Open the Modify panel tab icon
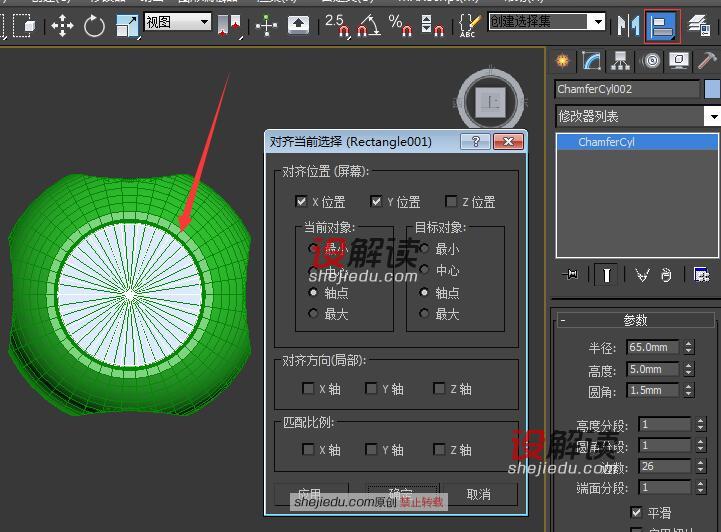This screenshot has width=721, height=532. tap(591, 61)
